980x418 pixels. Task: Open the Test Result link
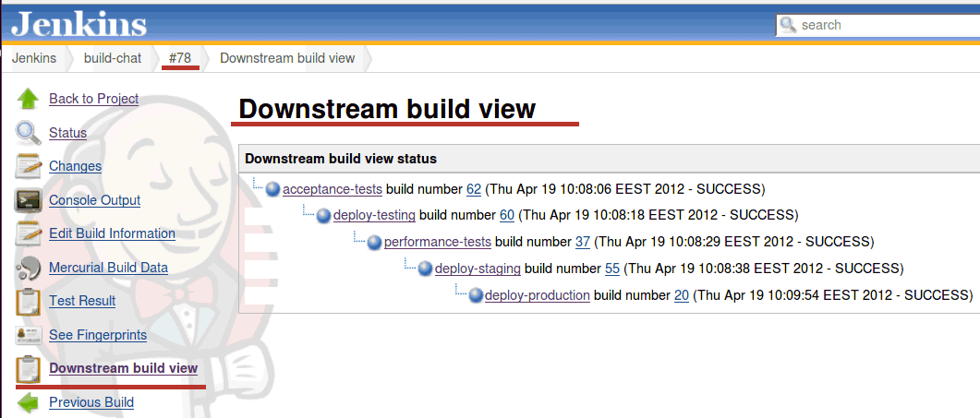82,301
